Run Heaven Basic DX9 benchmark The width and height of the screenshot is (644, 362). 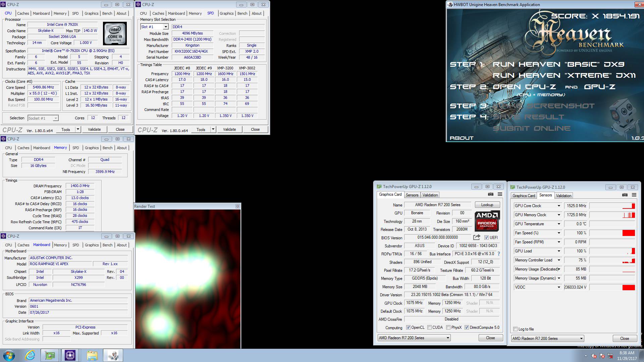pos(558,64)
